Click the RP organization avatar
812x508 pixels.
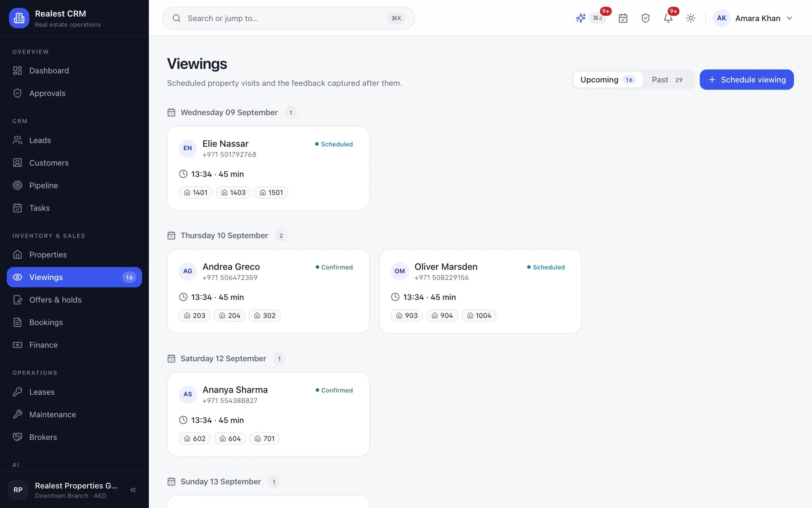coord(18,490)
